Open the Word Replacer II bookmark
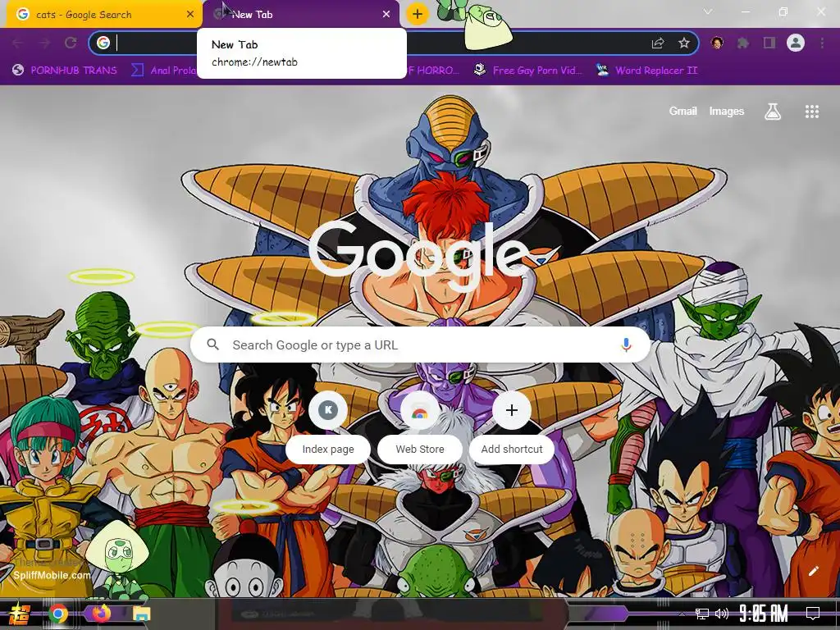The image size is (840, 630). [x=646, y=71]
